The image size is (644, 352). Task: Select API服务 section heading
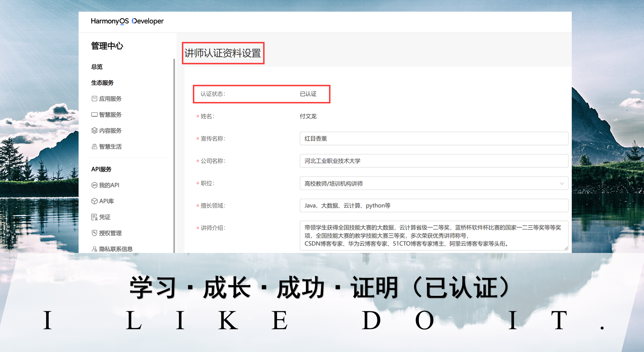click(x=101, y=169)
